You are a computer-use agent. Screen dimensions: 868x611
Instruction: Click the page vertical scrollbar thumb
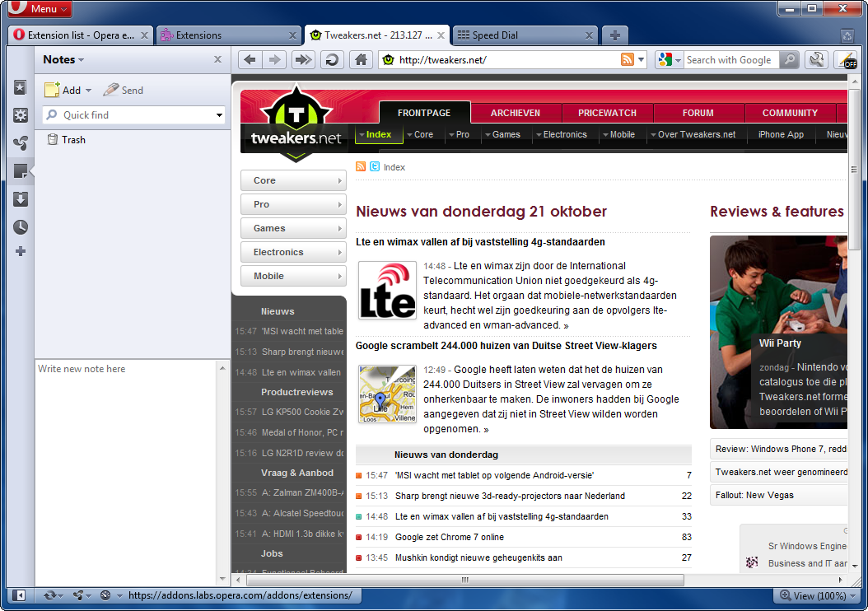[x=855, y=170]
